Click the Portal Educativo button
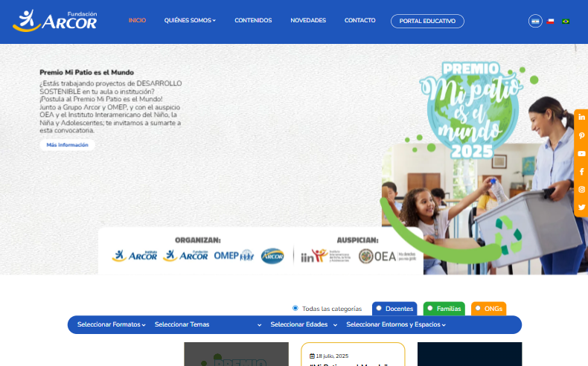The width and height of the screenshot is (588, 366). tap(427, 21)
